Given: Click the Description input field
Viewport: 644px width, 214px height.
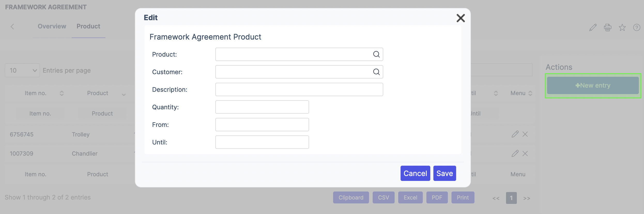Looking at the screenshot, I should click(x=299, y=89).
